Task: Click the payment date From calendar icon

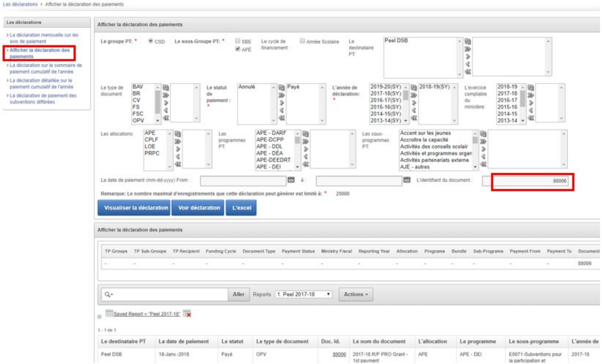Action: pos(291,180)
